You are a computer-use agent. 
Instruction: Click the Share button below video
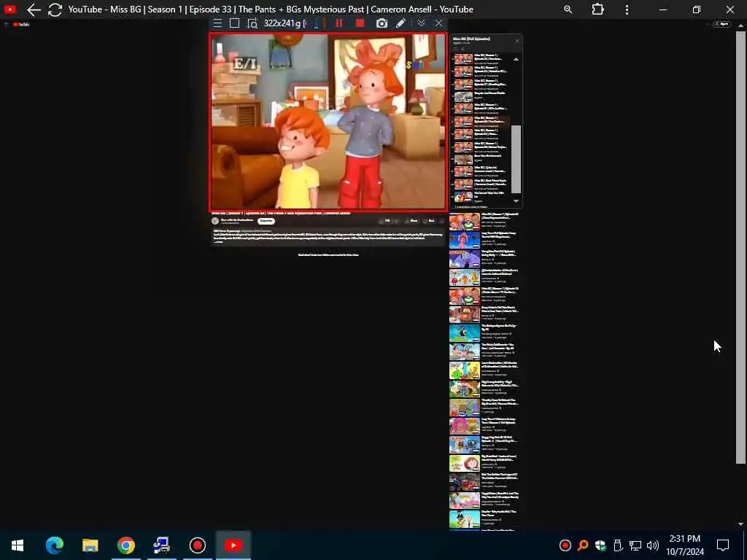pos(411,221)
